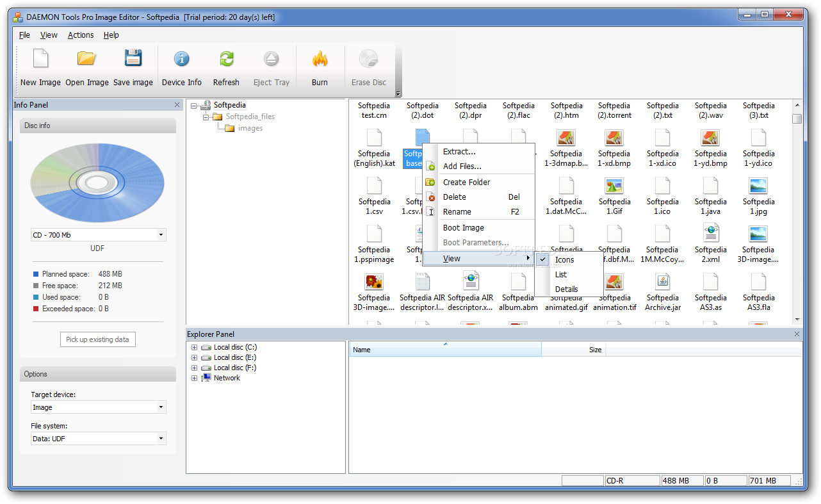Expand the Local disc (F:) node
The height and width of the screenshot is (504, 821).
click(194, 368)
